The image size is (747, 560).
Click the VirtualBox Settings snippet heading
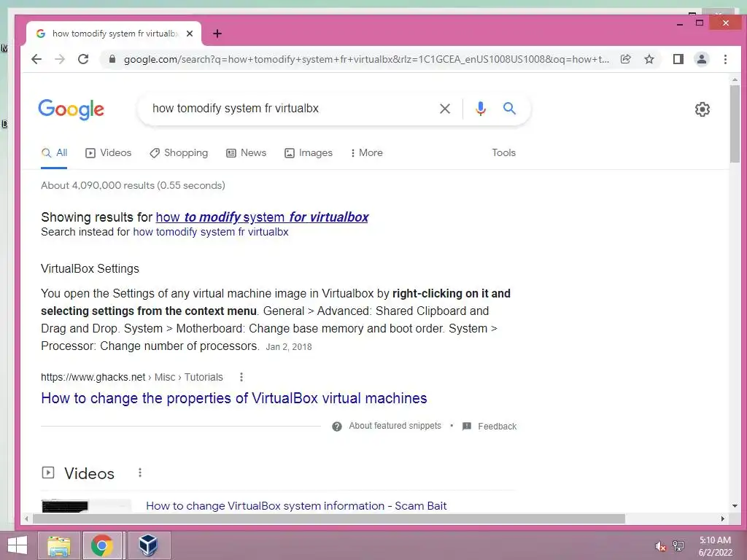(90, 268)
